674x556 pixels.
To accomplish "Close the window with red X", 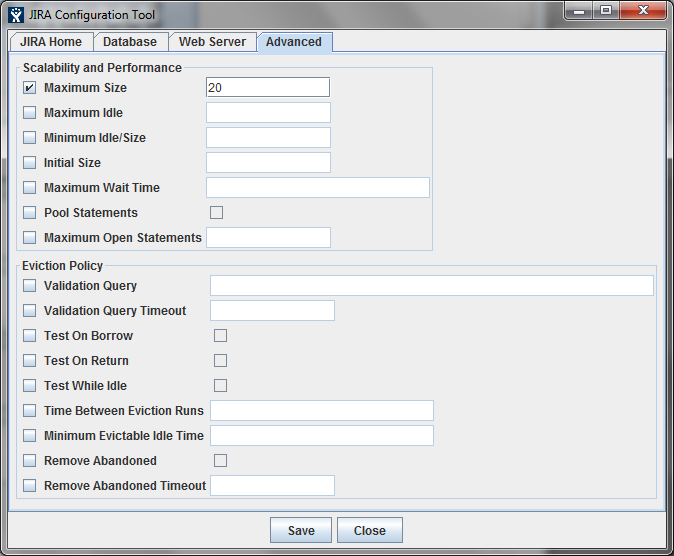I will (643, 11).
